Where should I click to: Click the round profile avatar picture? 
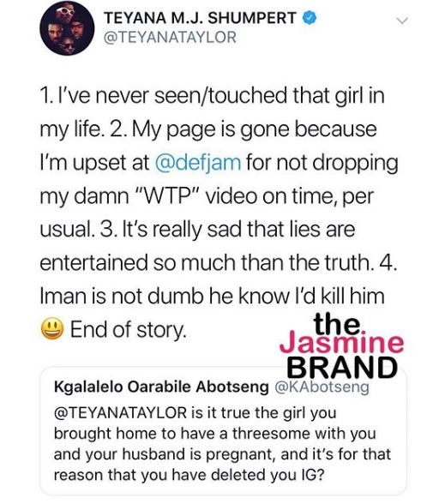(67, 28)
